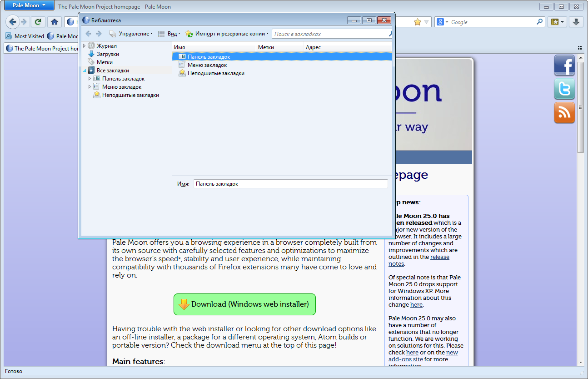Bookmark this page with the star icon
Viewport: 588px width, 379px height.
[x=418, y=22]
